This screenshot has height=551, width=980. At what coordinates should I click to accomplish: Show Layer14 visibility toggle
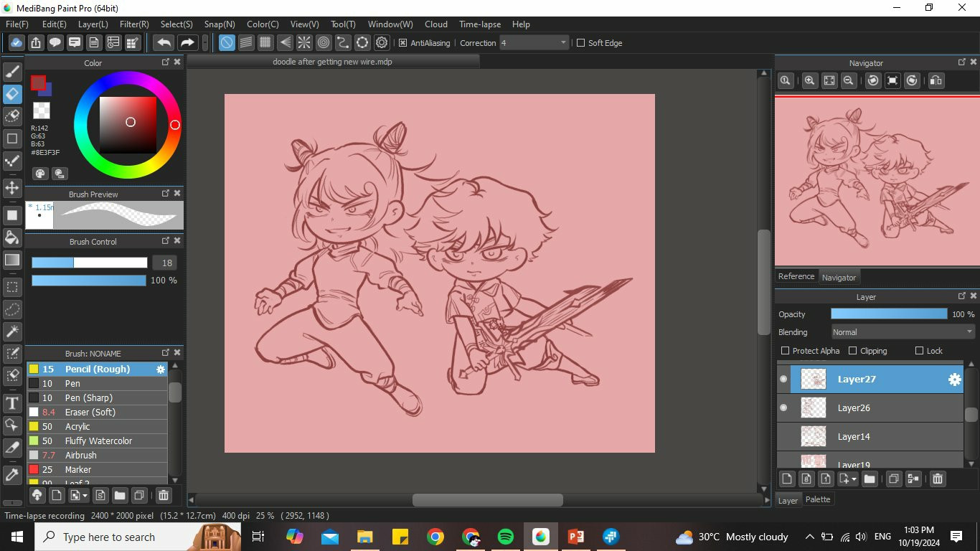coord(783,436)
